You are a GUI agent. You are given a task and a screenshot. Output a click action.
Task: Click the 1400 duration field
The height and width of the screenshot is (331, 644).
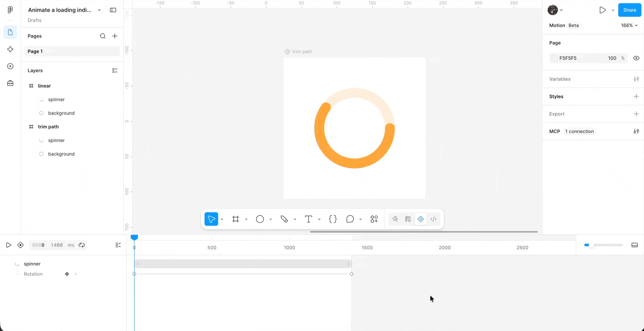57,245
